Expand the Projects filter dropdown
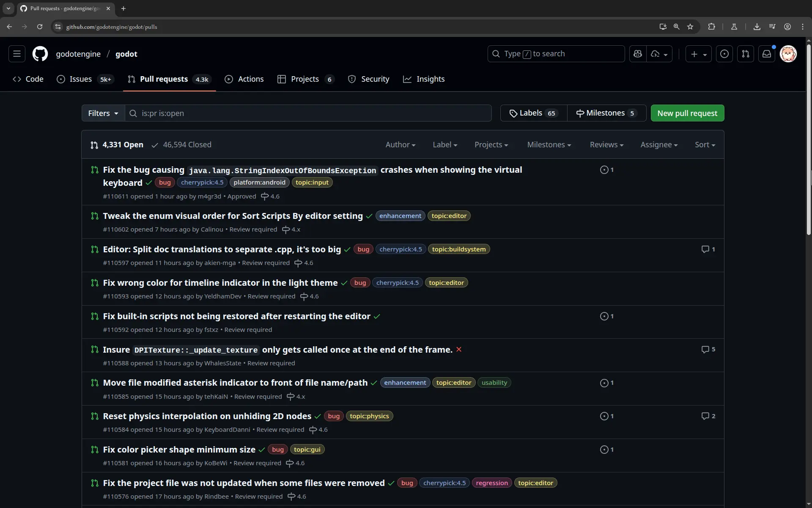Image resolution: width=812 pixels, height=508 pixels. 491,145
